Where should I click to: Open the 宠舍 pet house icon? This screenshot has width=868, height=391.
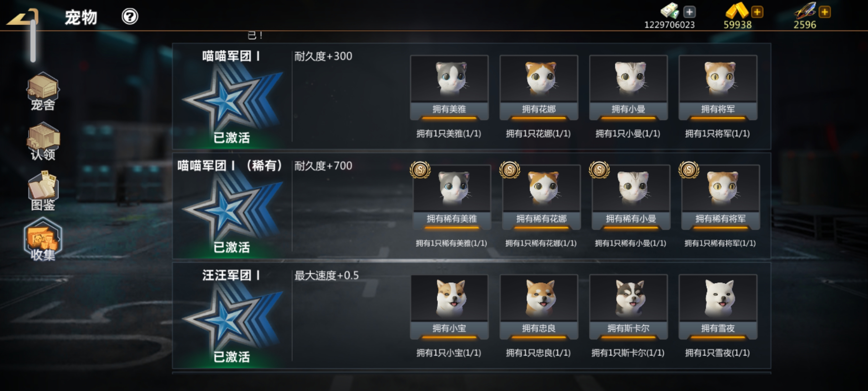click(43, 91)
